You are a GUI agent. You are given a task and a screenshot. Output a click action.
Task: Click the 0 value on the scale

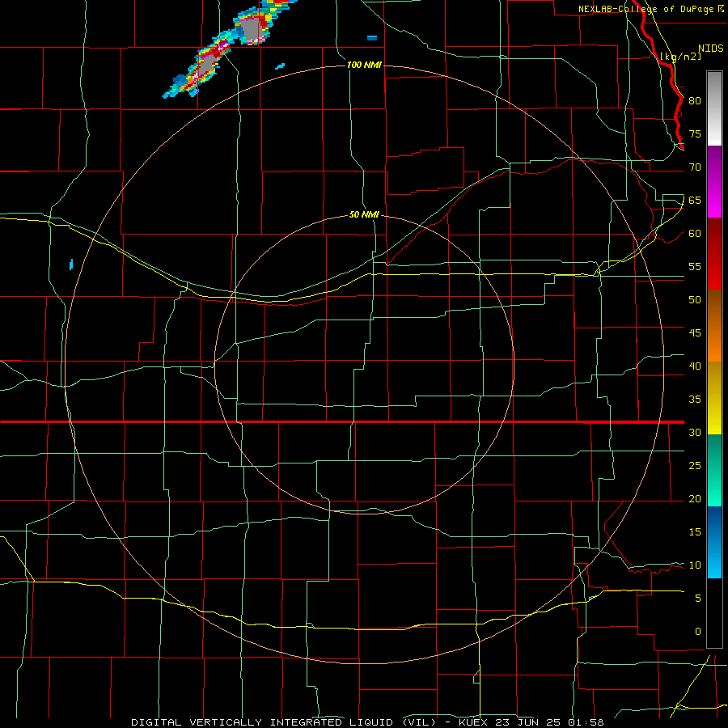tap(697, 632)
